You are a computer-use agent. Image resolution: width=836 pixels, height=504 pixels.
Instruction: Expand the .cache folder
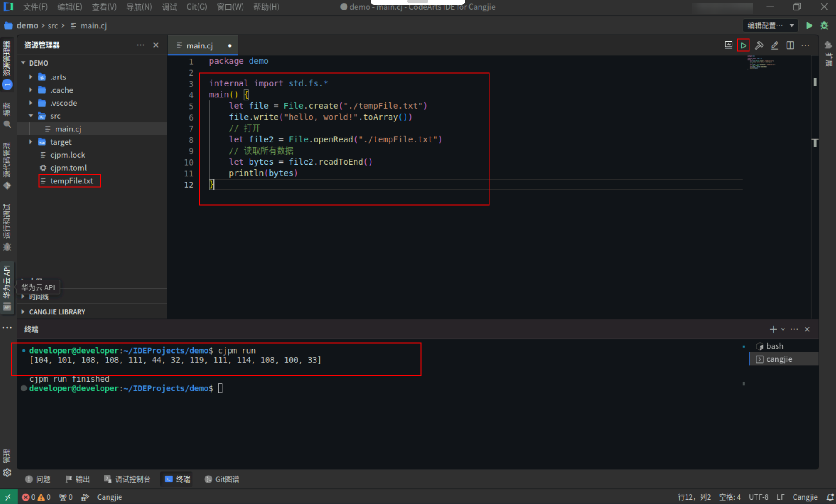[31, 90]
